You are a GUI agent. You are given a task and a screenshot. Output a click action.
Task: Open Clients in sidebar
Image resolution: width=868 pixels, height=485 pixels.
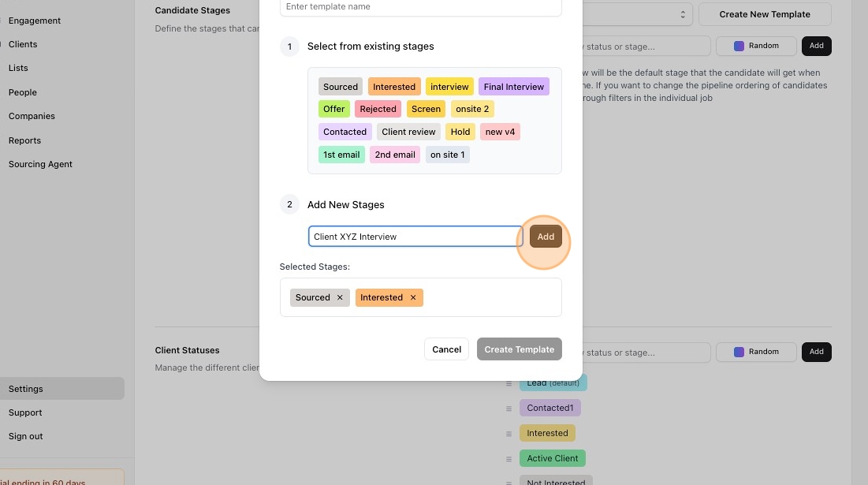pos(23,44)
